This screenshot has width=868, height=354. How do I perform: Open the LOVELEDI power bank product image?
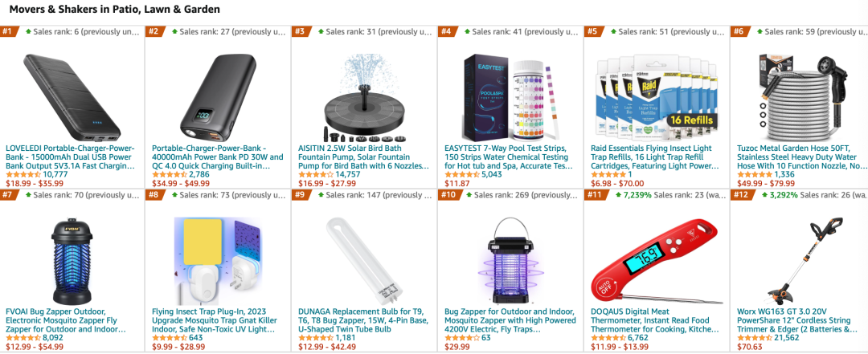(72, 97)
